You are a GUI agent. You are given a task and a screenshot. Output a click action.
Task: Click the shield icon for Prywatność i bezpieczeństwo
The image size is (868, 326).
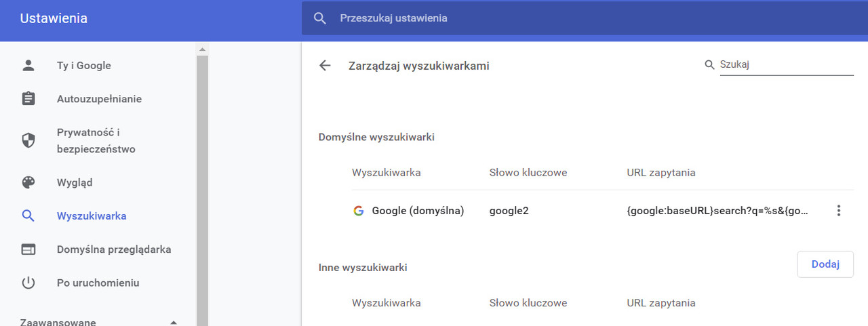coord(28,140)
